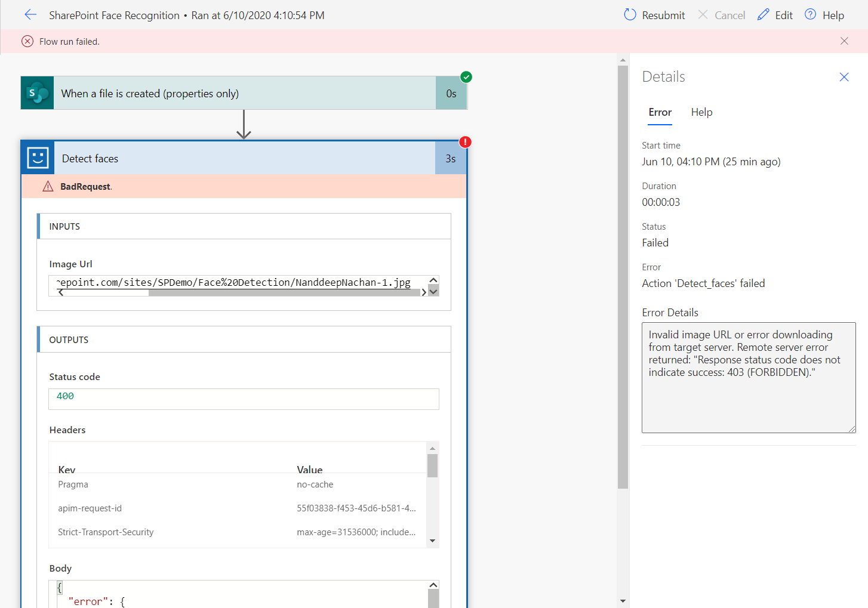Click the green success checkmark badge
Screen dimensions: 868x608
466,77
